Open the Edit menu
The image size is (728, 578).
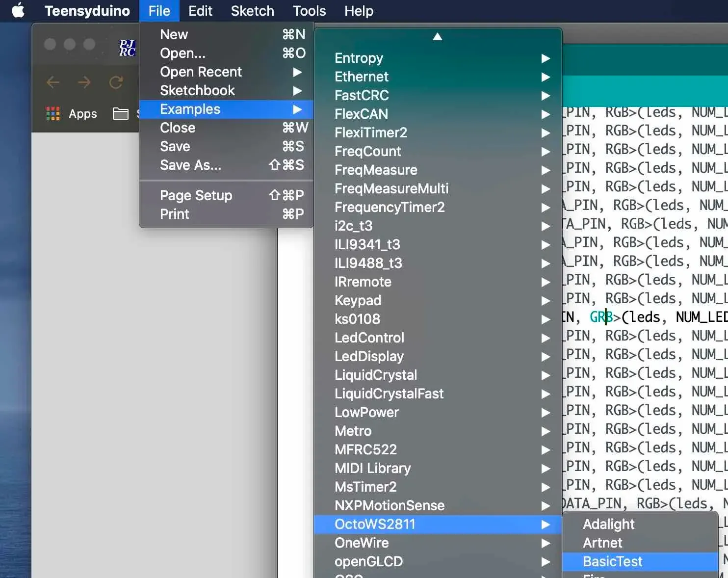pyautogui.click(x=200, y=10)
